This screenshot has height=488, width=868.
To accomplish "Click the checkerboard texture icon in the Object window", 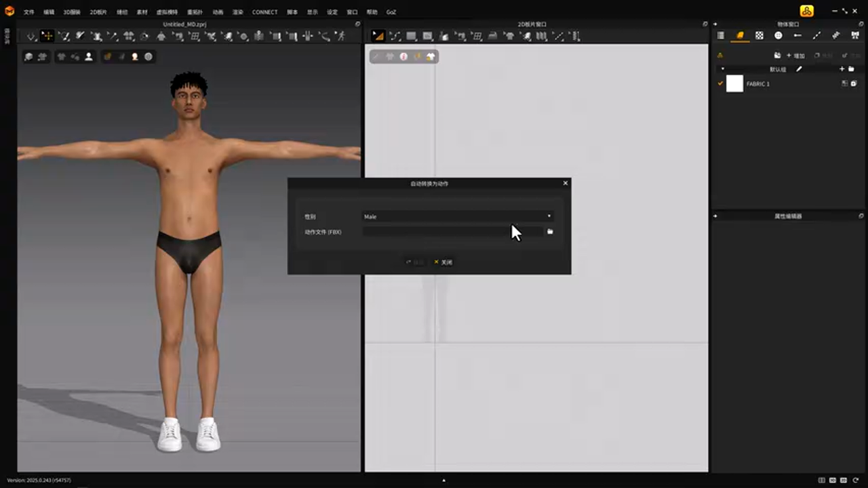I will (x=759, y=35).
